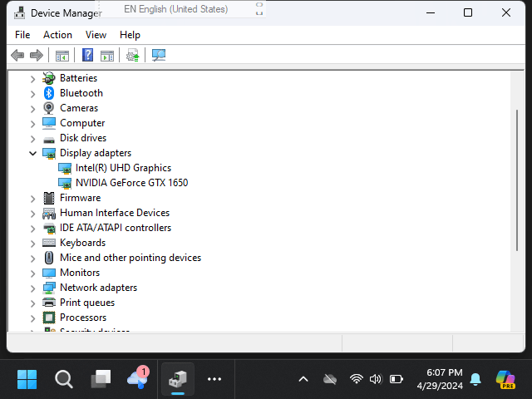This screenshot has width=532, height=399.
Task: Select the Human Interface Devices label
Action: pyautogui.click(x=115, y=213)
